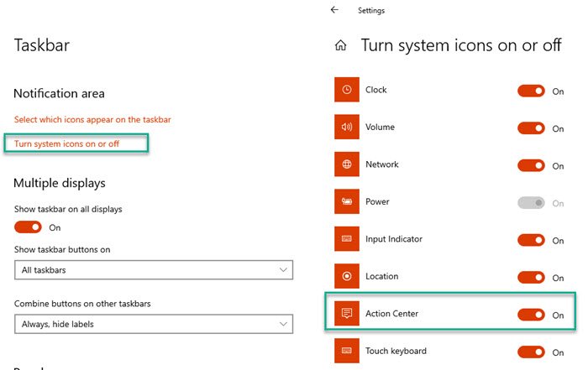Turn off the Action Center toggle
Screen dimensions: 588x370
click(x=531, y=315)
